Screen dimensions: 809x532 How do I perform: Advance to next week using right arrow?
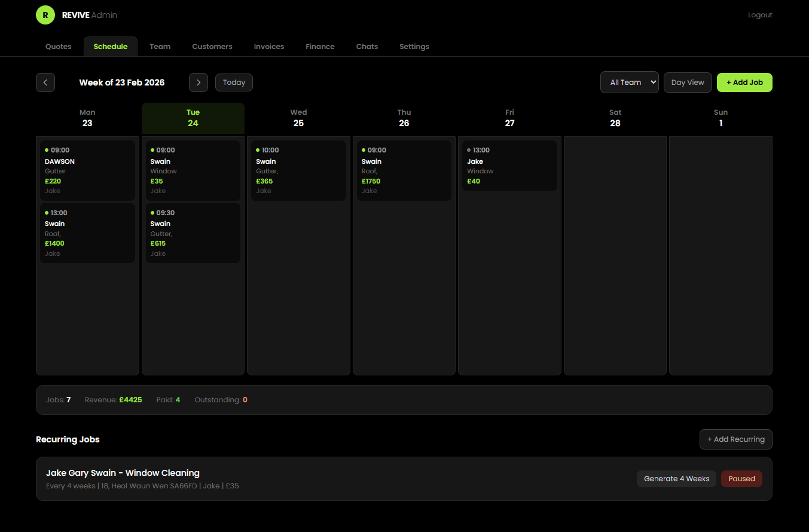coord(198,82)
